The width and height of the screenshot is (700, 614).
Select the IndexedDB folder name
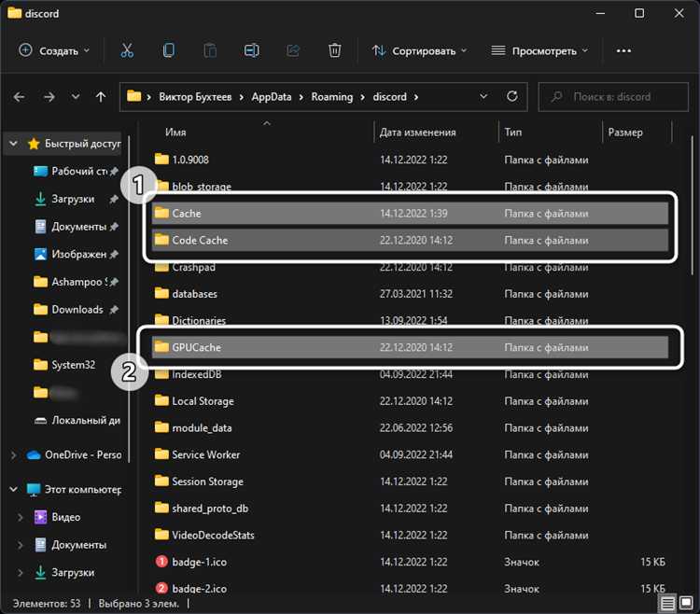tap(197, 374)
